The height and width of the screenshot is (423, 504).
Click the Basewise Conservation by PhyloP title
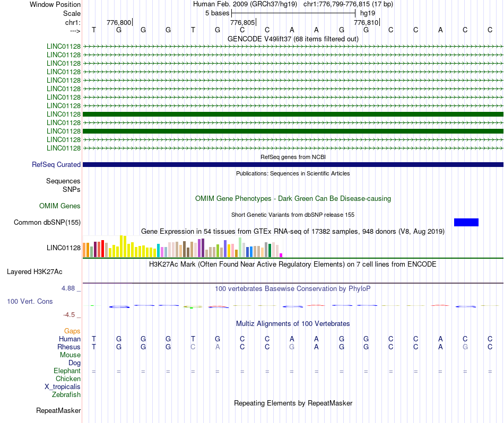(x=293, y=289)
